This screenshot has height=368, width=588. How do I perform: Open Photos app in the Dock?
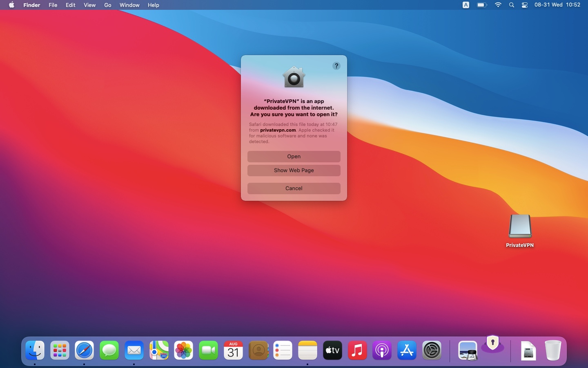[x=183, y=350]
